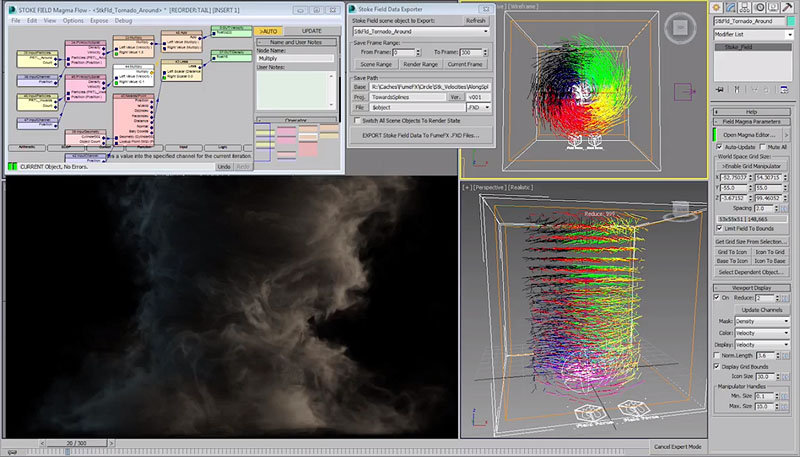Screen dimensions: 800x457
Task: Click the object color swatch beside name
Action: pos(790,19)
